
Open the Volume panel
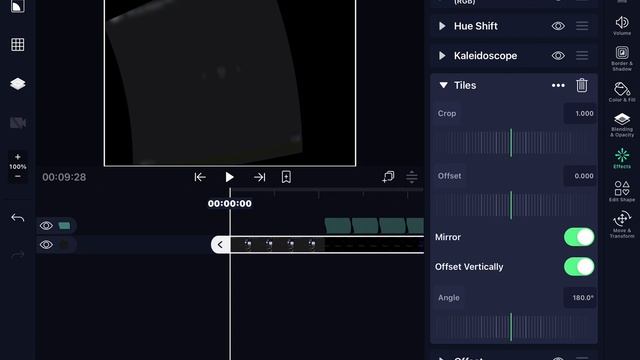(622, 26)
